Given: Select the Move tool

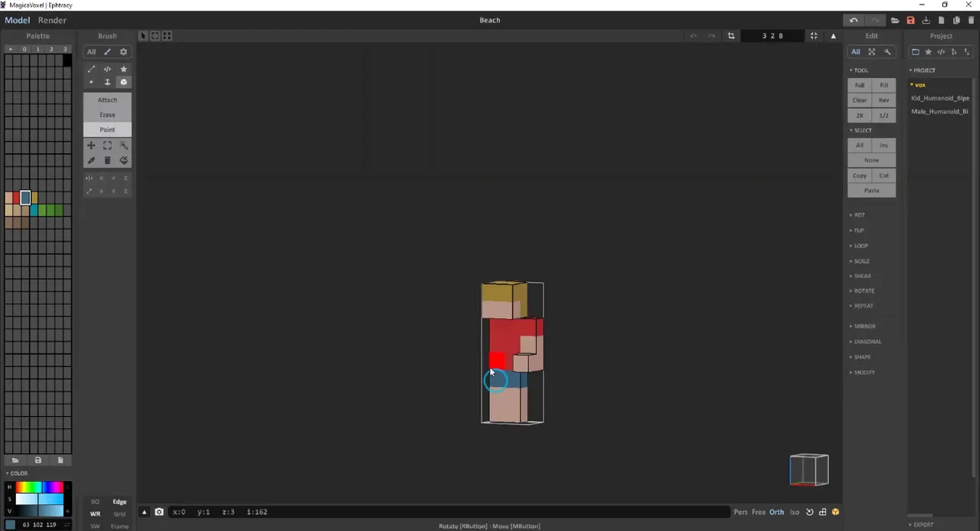Looking at the screenshot, I should pyautogui.click(x=91, y=146).
